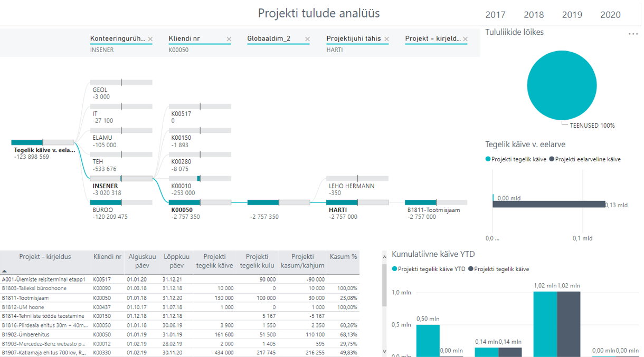Collapse the INSENER node in the tree
The image size is (644, 357).
(121, 186)
